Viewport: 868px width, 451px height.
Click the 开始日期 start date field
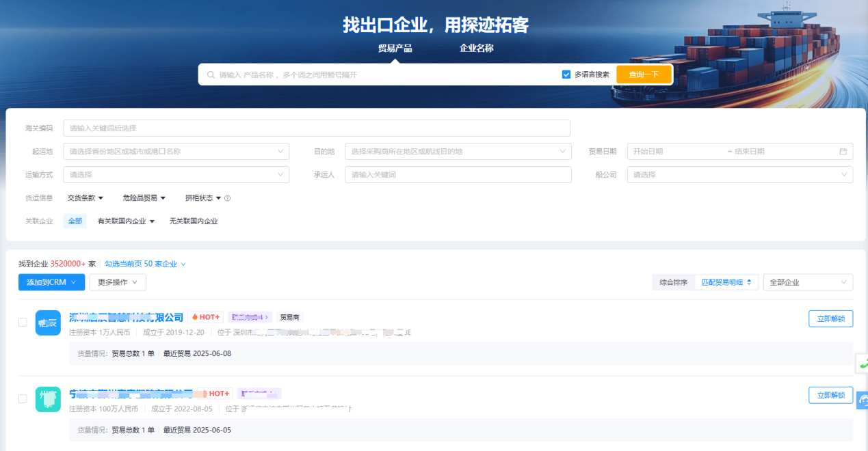pyautogui.click(x=677, y=152)
